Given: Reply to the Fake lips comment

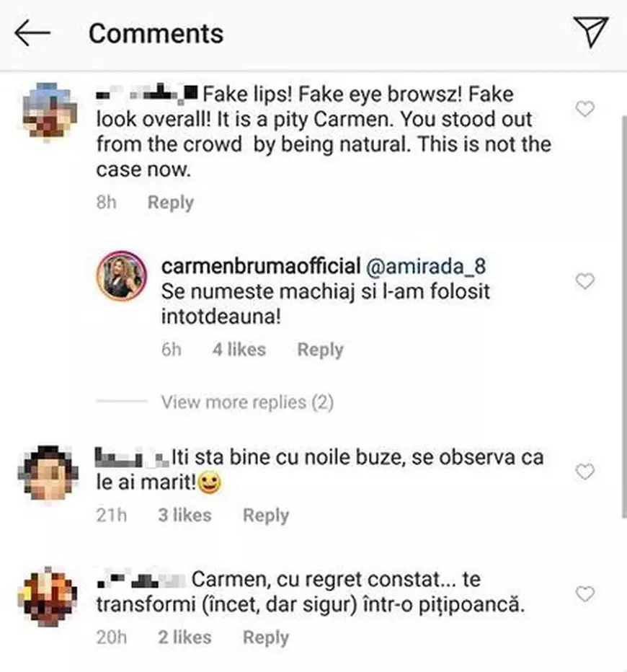Looking at the screenshot, I should point(170,202).
